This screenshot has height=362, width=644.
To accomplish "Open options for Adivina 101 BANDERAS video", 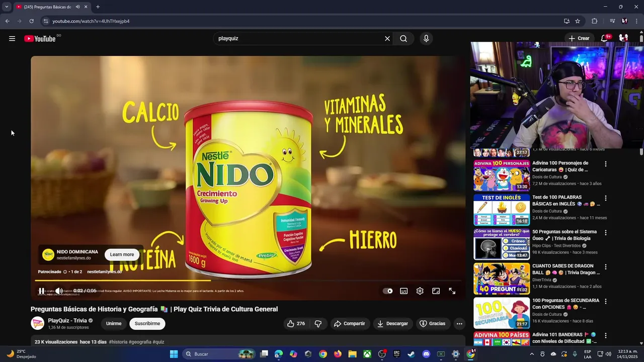I will (x=606, y=335).
